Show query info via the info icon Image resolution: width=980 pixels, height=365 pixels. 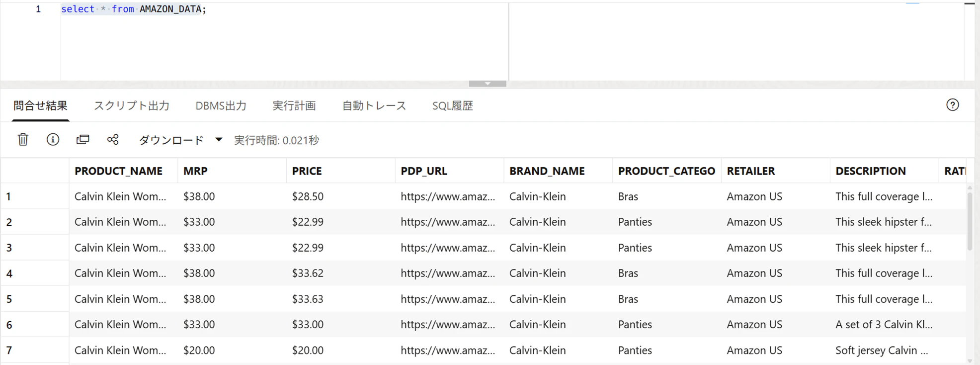point(53,140)
